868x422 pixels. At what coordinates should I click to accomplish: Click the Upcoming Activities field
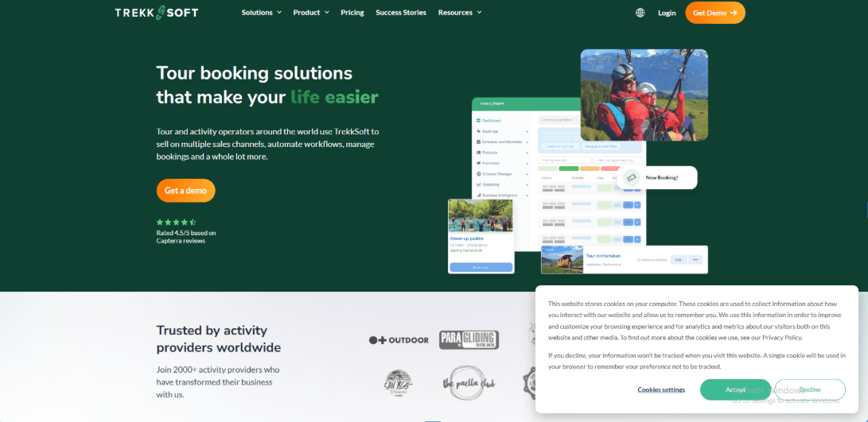(559, 120)
